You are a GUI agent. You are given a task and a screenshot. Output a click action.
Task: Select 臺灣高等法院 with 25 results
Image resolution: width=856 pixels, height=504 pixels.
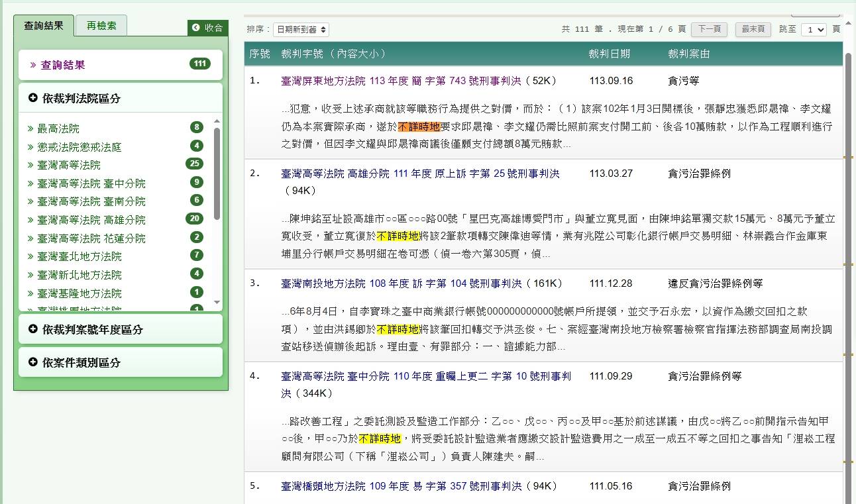[x=69, y=165]
